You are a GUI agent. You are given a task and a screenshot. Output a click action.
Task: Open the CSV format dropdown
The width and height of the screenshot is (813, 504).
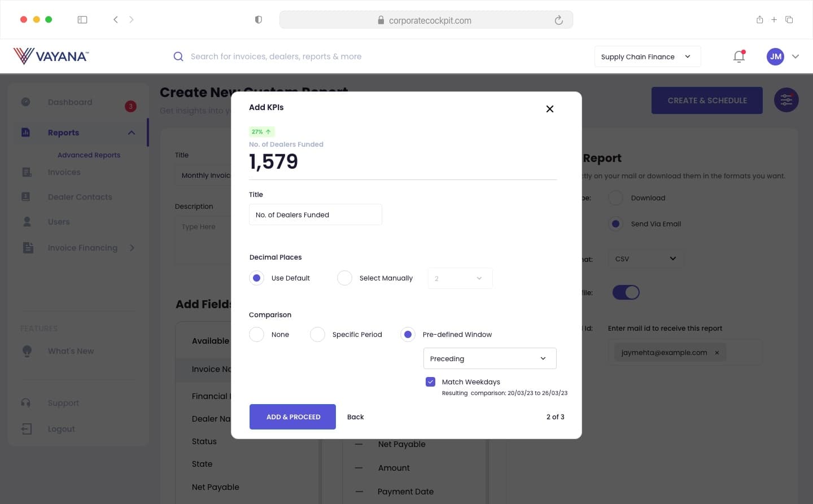point(645,259)
